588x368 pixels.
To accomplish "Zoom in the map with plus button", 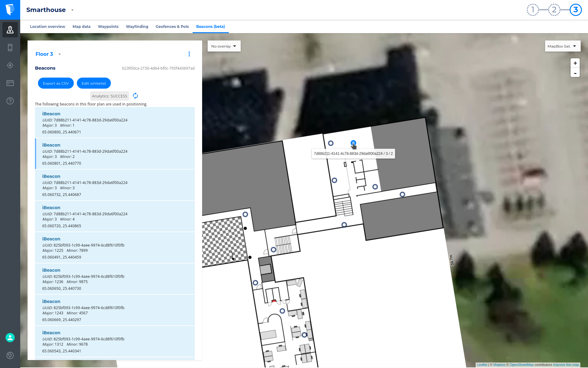I will point(575,63).
